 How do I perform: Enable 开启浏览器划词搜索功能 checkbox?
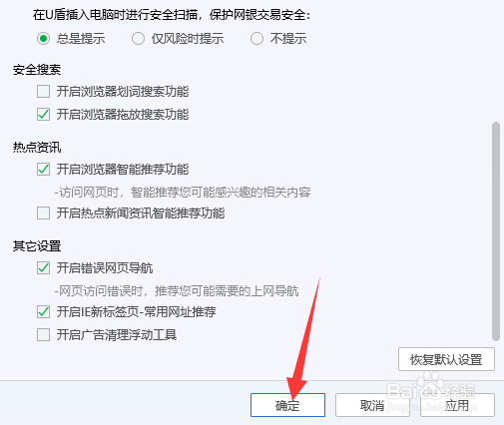(43, 91)
